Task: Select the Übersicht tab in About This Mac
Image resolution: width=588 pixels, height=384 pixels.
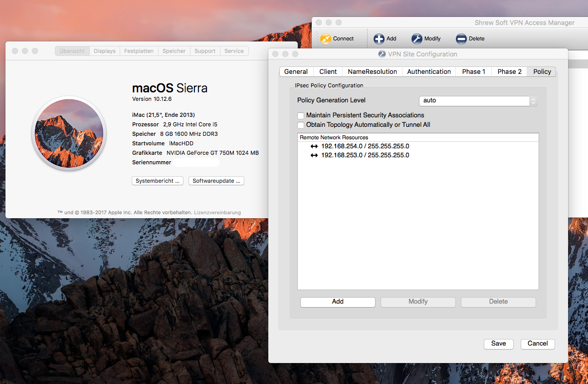Action: [x=72, y=51]
